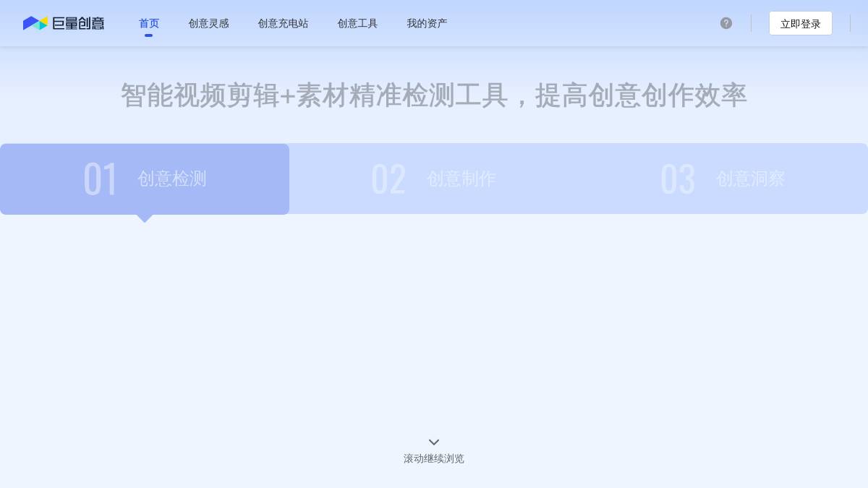Click the chevron above 滚动继续浏览
The width and height of the screenshot is (868, 488).
pyautogui.click(x=434, y=442)
